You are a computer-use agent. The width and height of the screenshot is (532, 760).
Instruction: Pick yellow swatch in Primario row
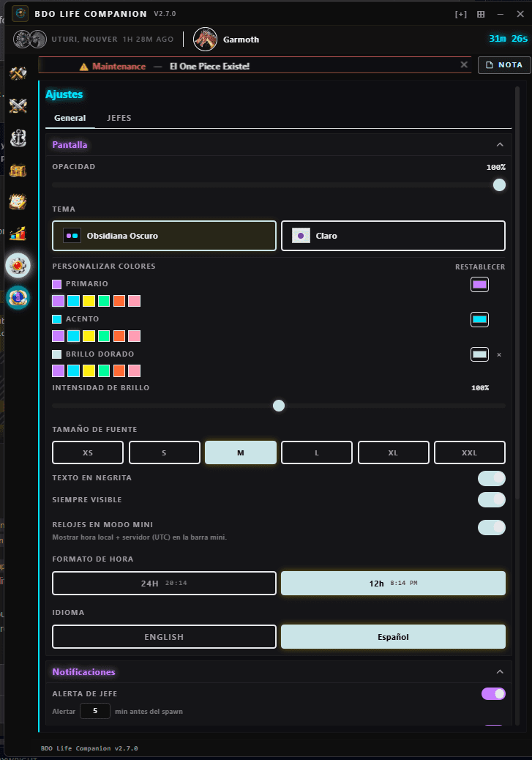coord(89,301)
